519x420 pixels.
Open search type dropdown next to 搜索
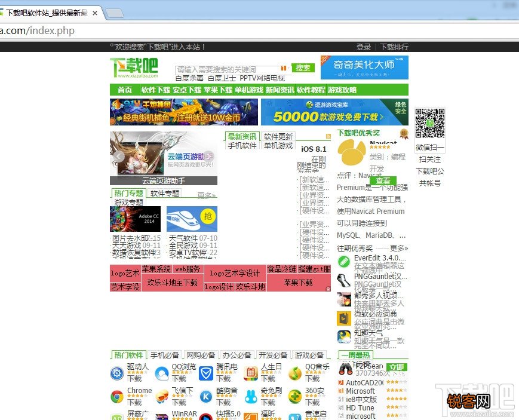(x=284, y=68)
